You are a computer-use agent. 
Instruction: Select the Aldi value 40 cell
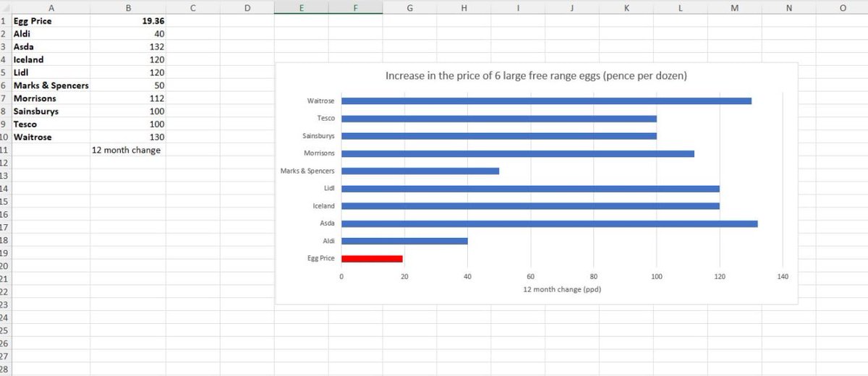(128, 34)
